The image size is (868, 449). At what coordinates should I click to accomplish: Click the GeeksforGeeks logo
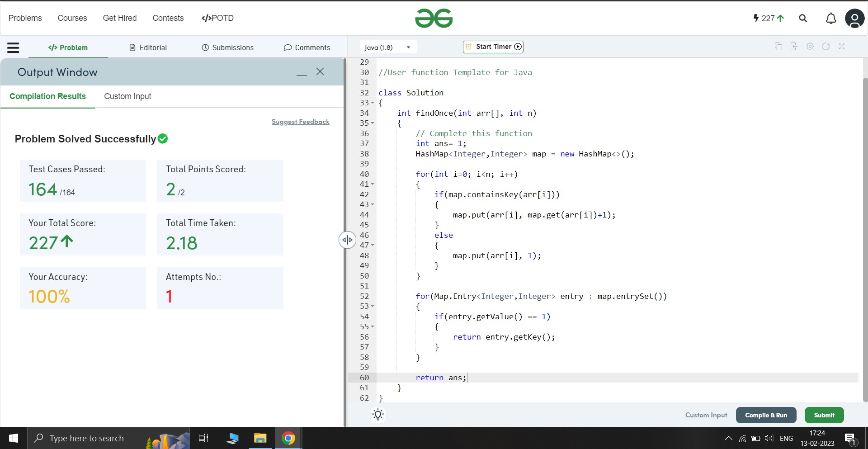434,18
